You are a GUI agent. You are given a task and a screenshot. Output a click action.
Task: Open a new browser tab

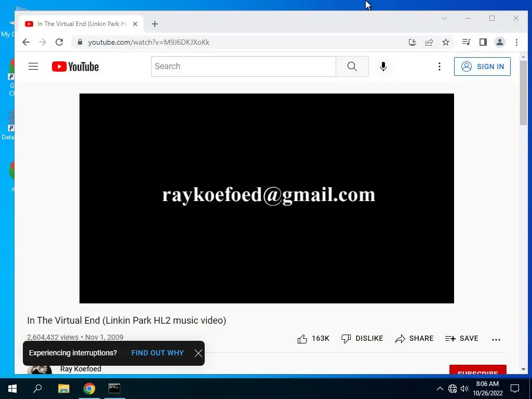click(155, 24)
